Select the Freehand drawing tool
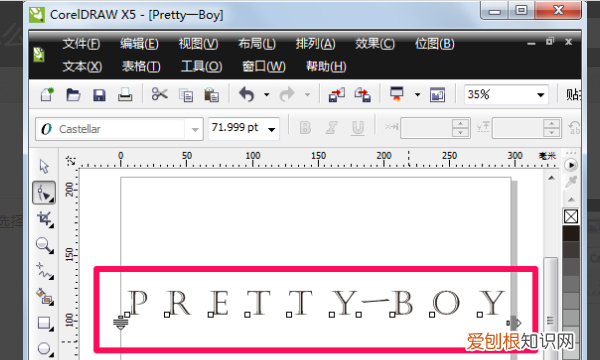 (x=44, y=271)
